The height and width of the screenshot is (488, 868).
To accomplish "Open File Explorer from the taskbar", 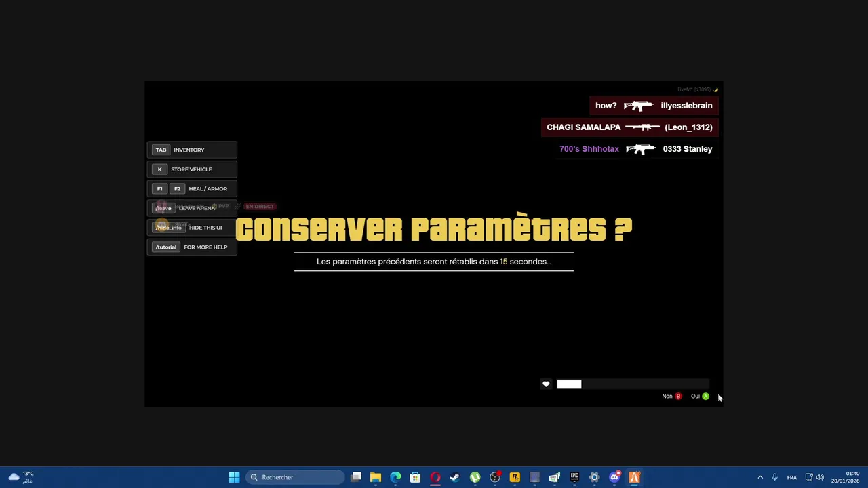I will (x=376, y=477).
